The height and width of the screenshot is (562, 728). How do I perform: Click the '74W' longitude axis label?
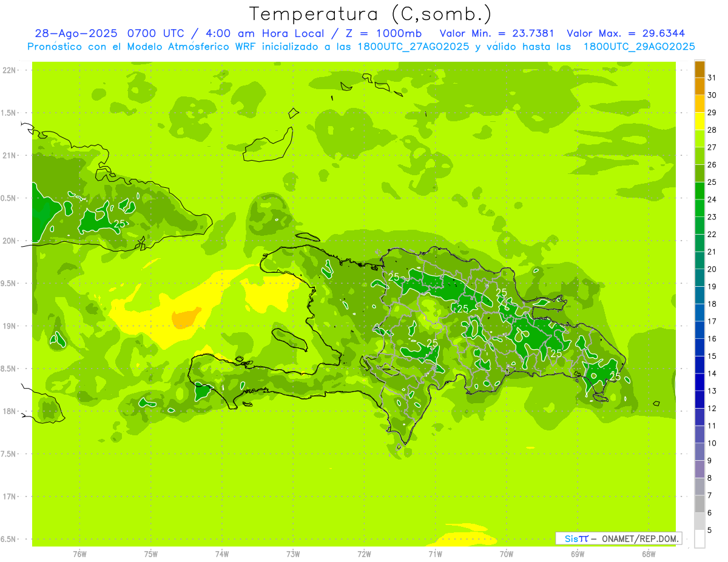tap(221, 554)
